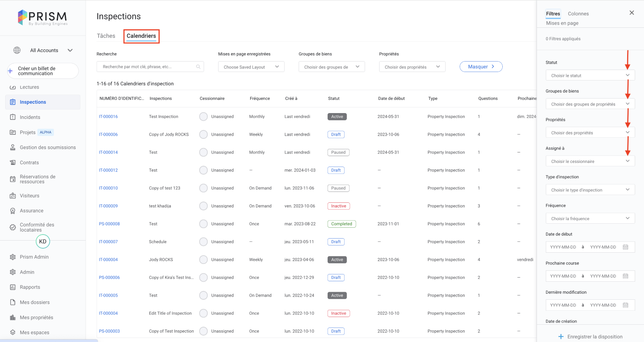Click the magnifier icon in search box
The image size is (644, 342).
coord(198,67)
